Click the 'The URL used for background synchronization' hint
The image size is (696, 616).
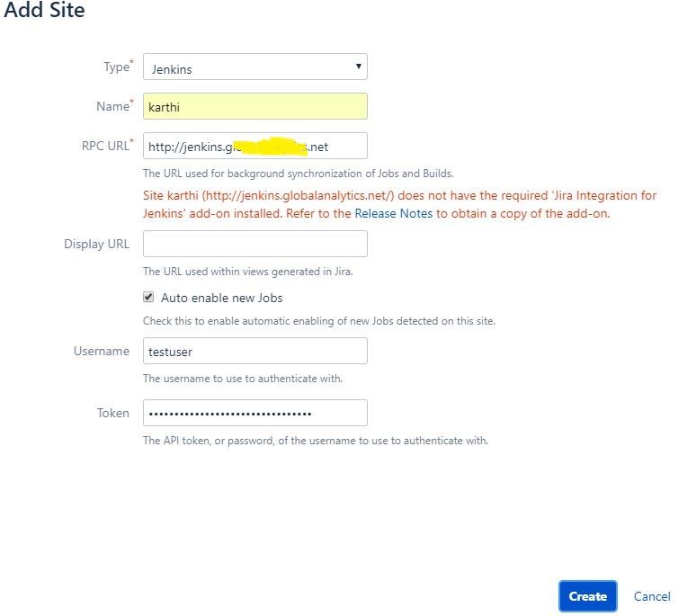(x=298, y=174)
